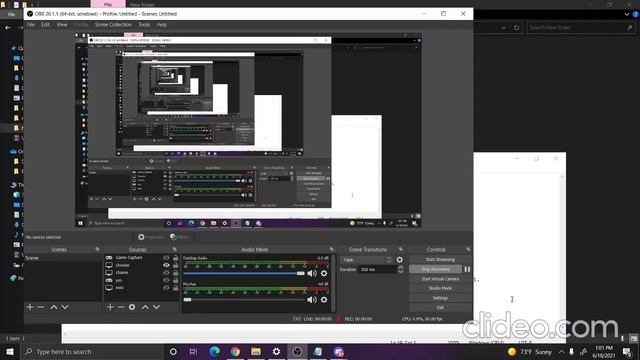Remove the selected scene with the minus icon
The height and width of the screenshot is (360, 640).
click(41, 307)
